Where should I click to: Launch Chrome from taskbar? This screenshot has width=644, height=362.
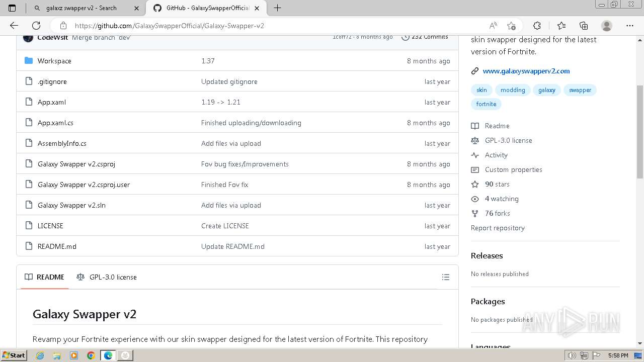coord(91,355)
